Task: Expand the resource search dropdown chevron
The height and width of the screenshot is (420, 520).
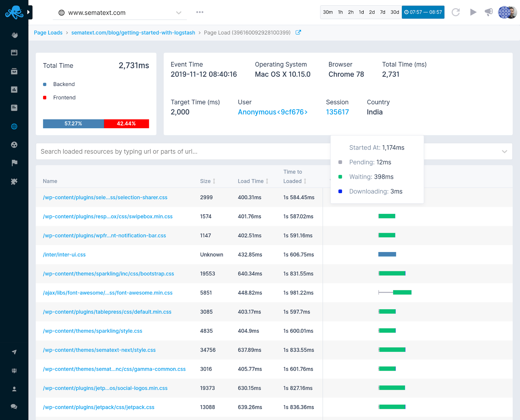Action: tap(504, 152)
